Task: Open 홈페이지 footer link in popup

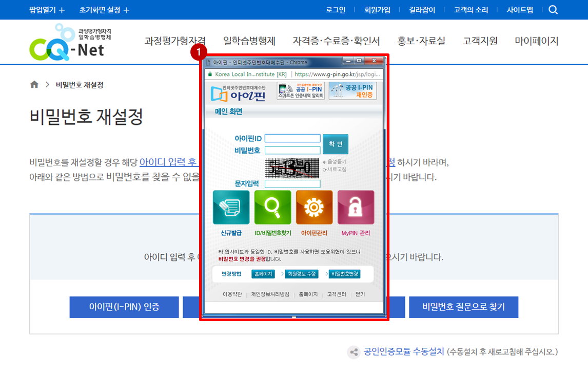Action: (308, 294)
